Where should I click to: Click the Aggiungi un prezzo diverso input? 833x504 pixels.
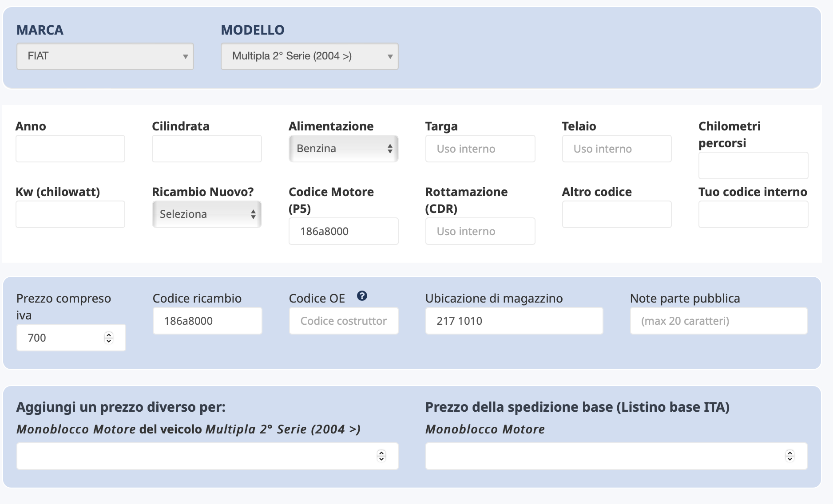pos(207,456)
